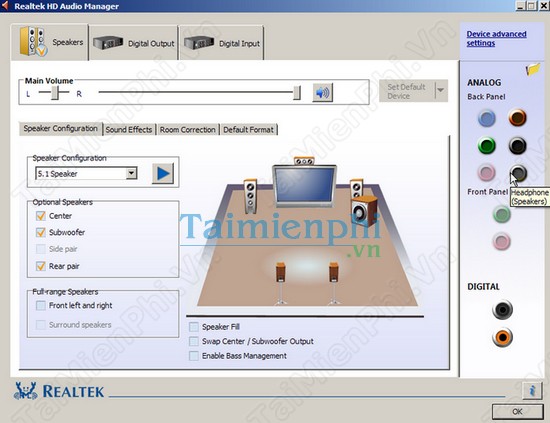Click the L/R balance slider handle
The height and width of the screenshot is (423, 550).
(x=55, y=93)
